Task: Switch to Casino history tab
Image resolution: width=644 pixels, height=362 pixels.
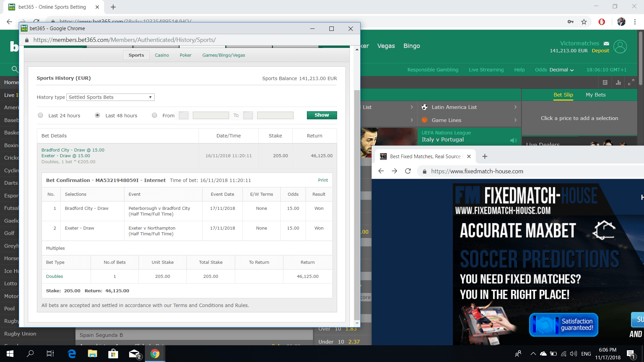Action: pos(162,55)
